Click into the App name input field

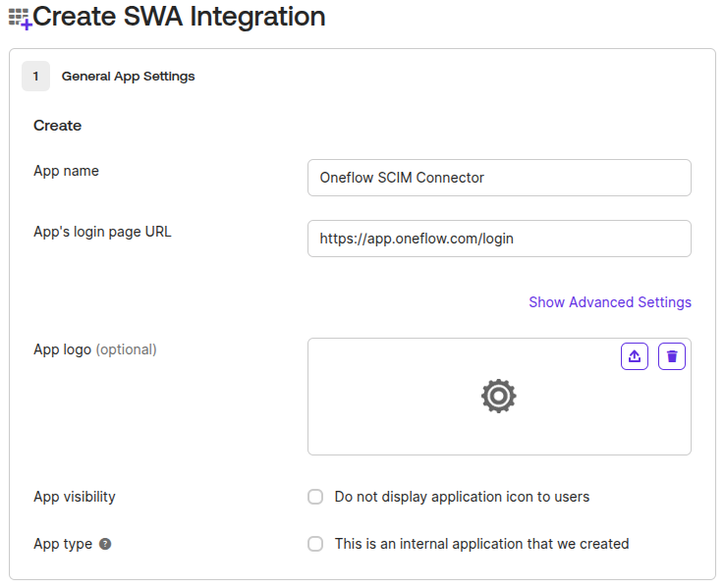pos(499,178)
